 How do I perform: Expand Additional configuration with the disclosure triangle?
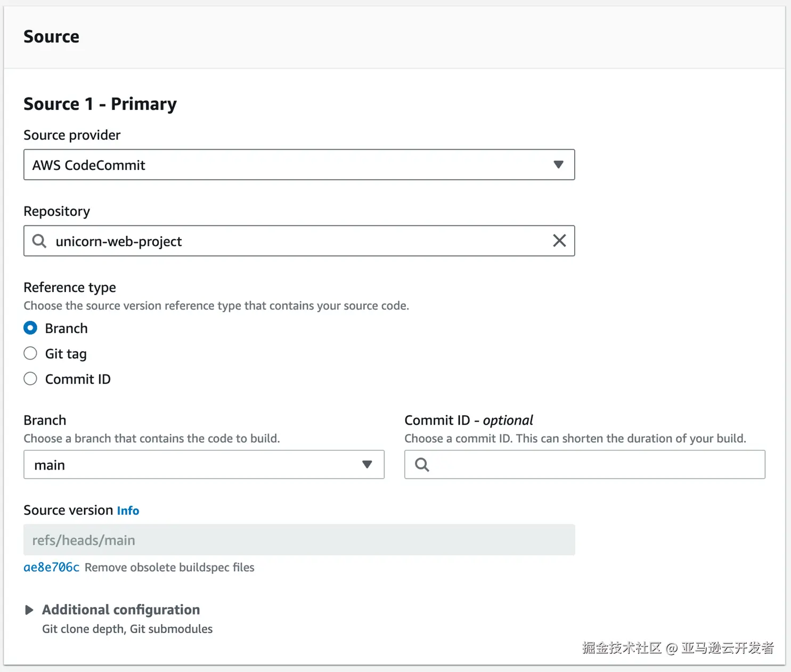[x=29, y=610]
